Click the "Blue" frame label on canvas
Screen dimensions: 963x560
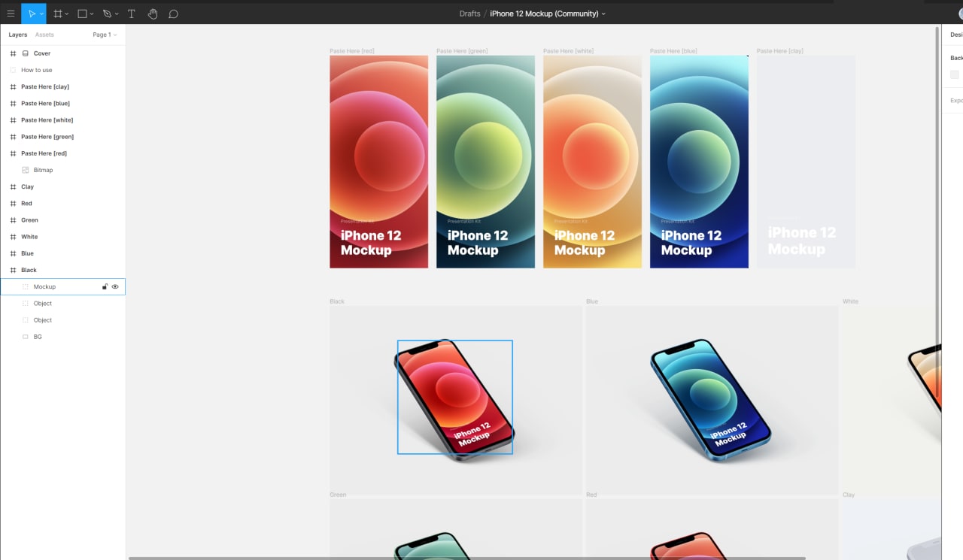coord(592,301)
